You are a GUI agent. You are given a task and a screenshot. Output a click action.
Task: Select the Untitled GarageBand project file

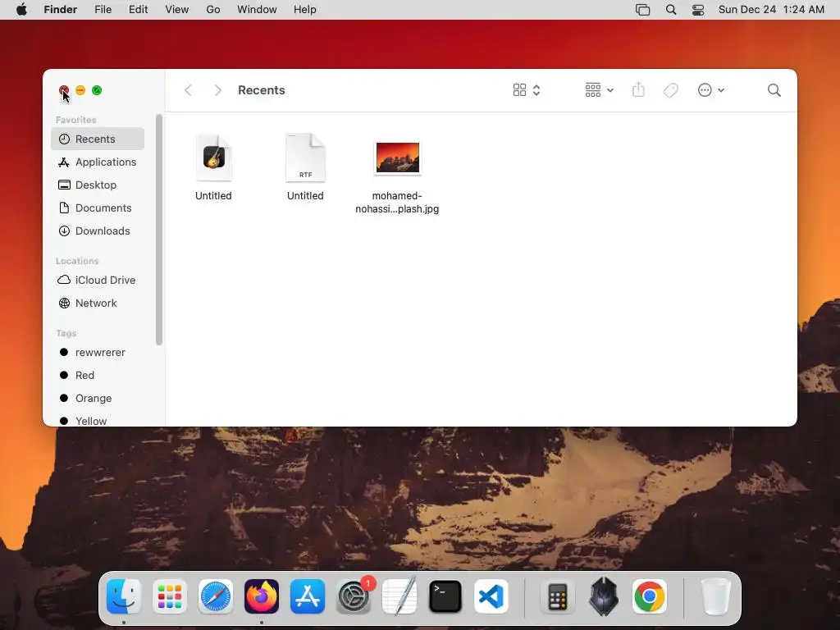point(213,167)
